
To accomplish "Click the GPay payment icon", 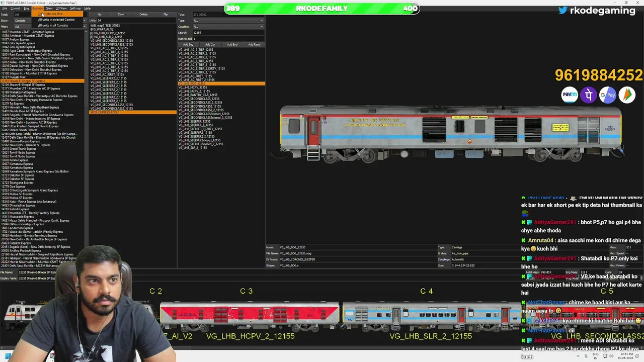I will click(608, 95).
